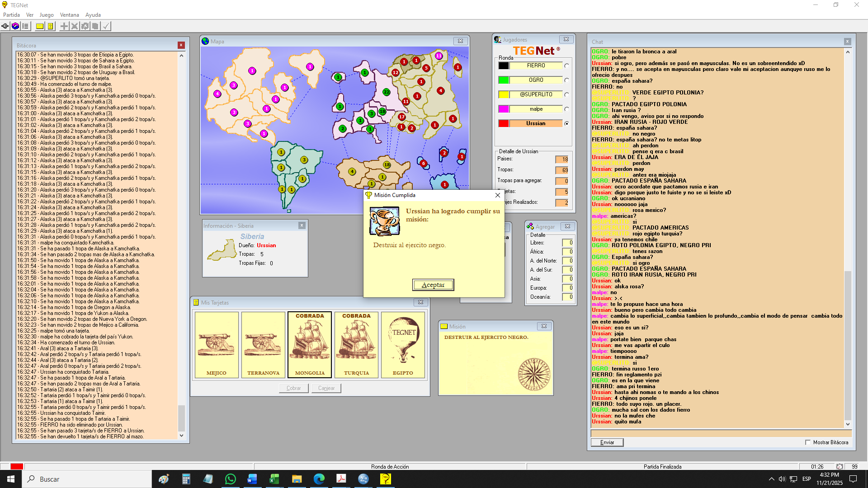Select the radio button next to FIERRO
Image resolution: width=868 pixels, height=488 pixels.
(x=566, y=66)
